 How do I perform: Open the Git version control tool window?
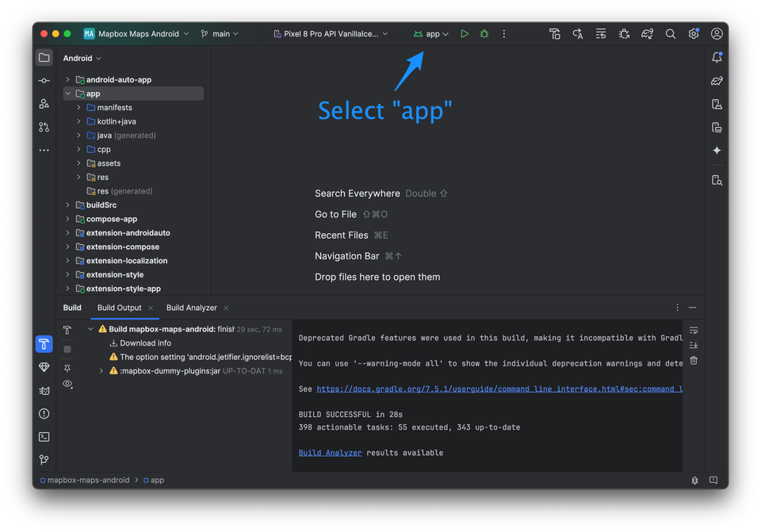coord(44,460)
